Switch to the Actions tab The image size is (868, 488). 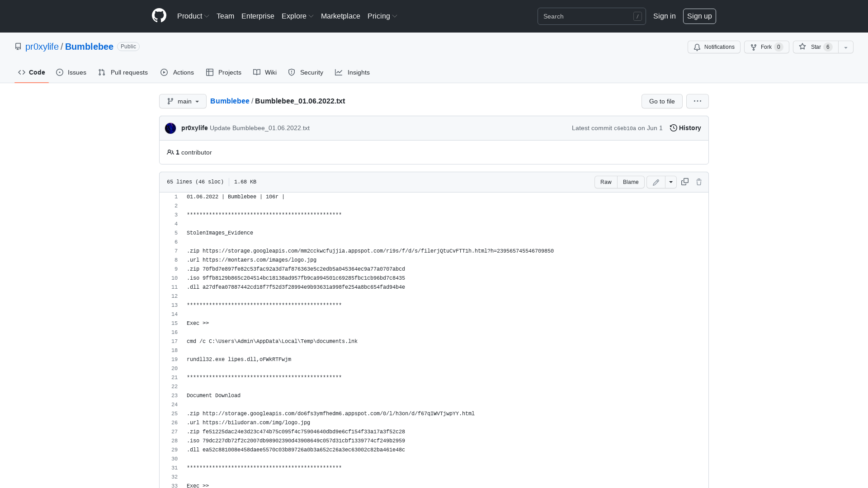click(x=177, y=72)
